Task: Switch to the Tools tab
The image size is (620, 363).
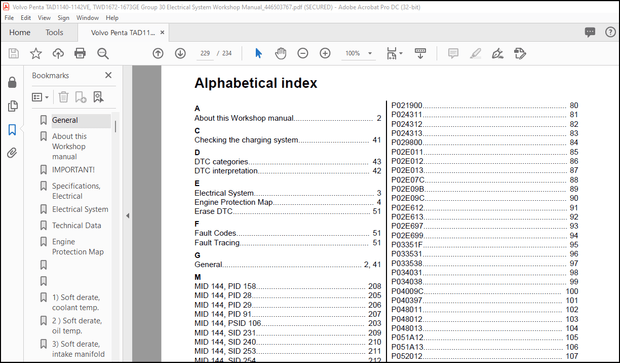Action: click(54, 32)
